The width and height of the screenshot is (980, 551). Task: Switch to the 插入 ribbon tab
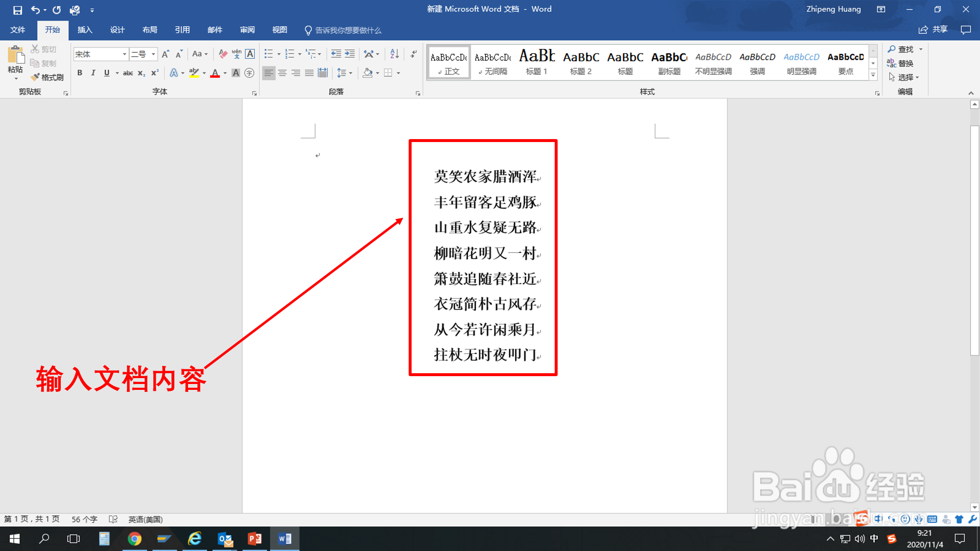click(x=84, y=29)
